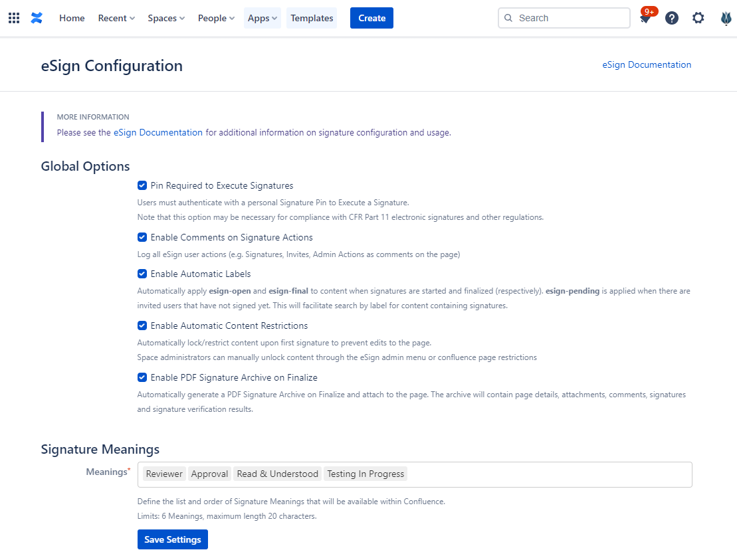Open the user profile avatar
The height and width of the screenshot is (560, 737).
point(726,18)
